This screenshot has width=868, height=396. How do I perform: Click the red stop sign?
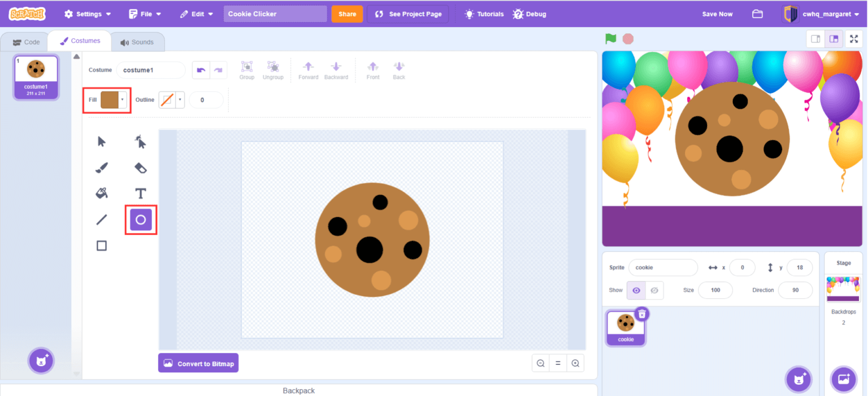[628, 39]
